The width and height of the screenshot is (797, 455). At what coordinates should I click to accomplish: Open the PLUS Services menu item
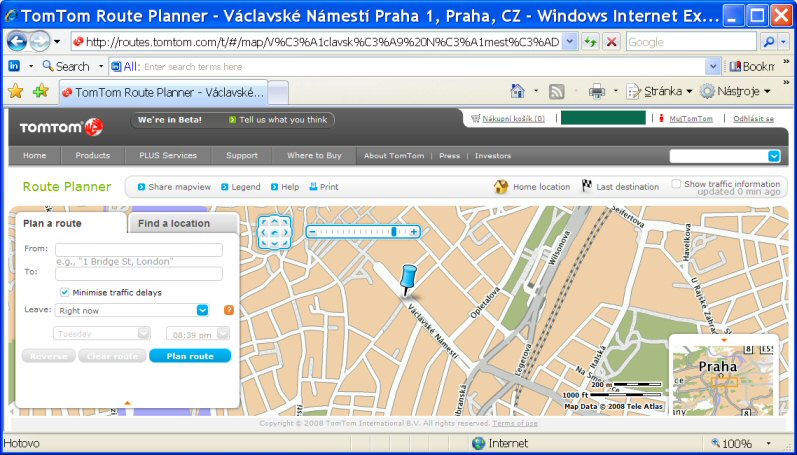pos(161,156)
